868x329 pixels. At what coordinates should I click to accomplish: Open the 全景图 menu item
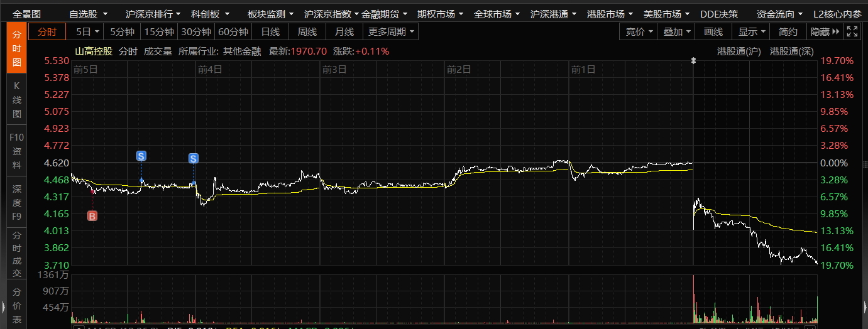(x=27, y=14)
